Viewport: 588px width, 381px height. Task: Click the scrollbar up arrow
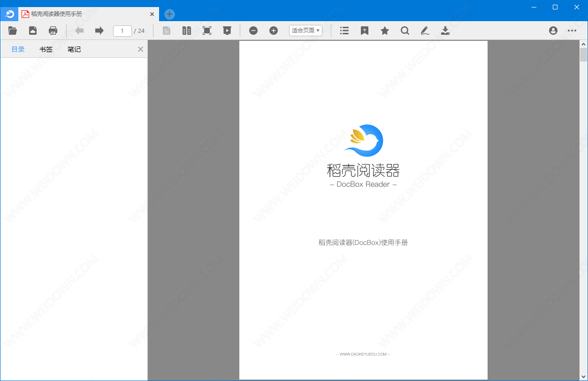(x=584, y=44)
